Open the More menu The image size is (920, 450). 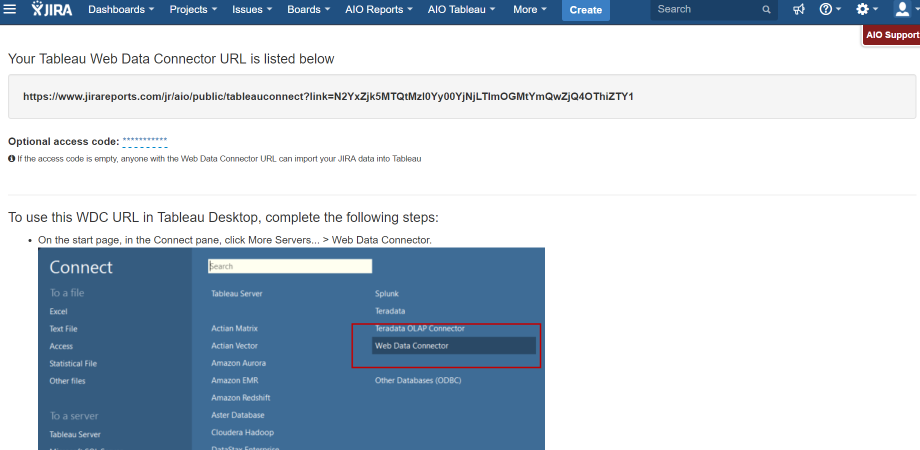(530, 9)
